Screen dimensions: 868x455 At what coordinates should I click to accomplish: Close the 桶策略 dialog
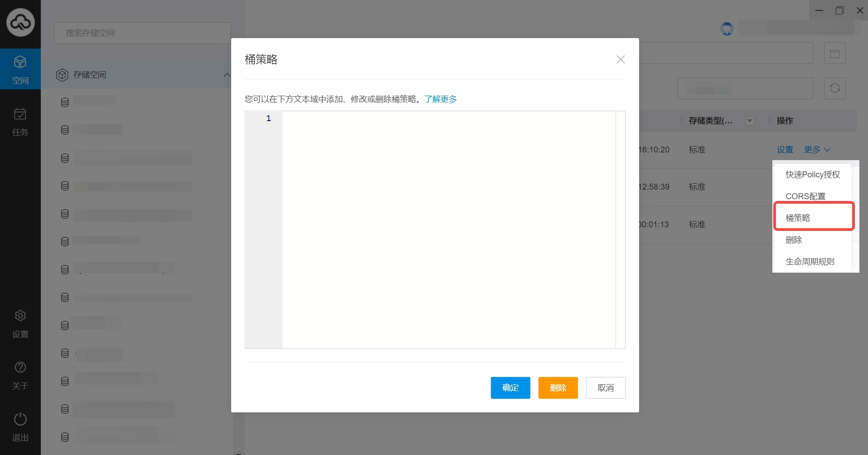(621, 59)
